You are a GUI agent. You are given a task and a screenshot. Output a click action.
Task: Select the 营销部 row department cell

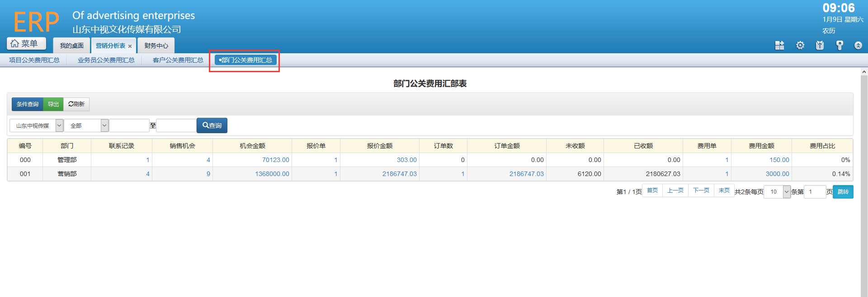pyautogui.click(x=67, y=174)
